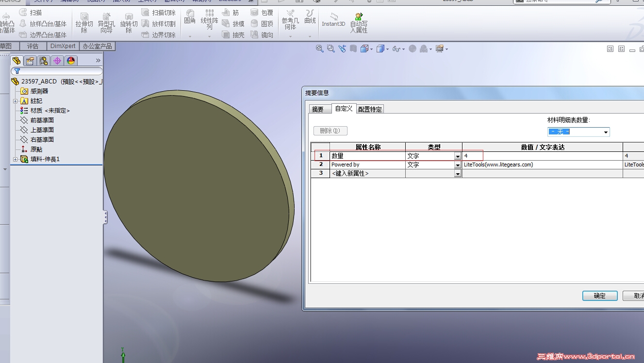Open type dropdown for Powered by row
The width and height of the screenshot is (644, 363).
click(x=458, y=165)
